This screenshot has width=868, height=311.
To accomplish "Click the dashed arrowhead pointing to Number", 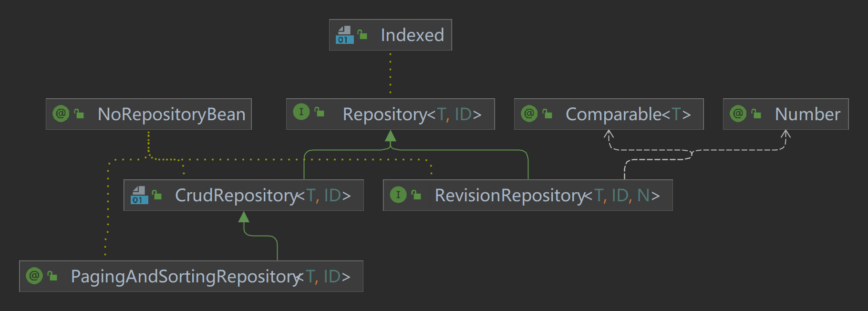I will [x=785, y=135].
